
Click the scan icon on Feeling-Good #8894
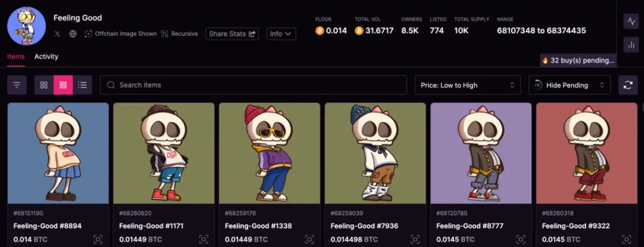pyautogui.click(x=98, y=240)
